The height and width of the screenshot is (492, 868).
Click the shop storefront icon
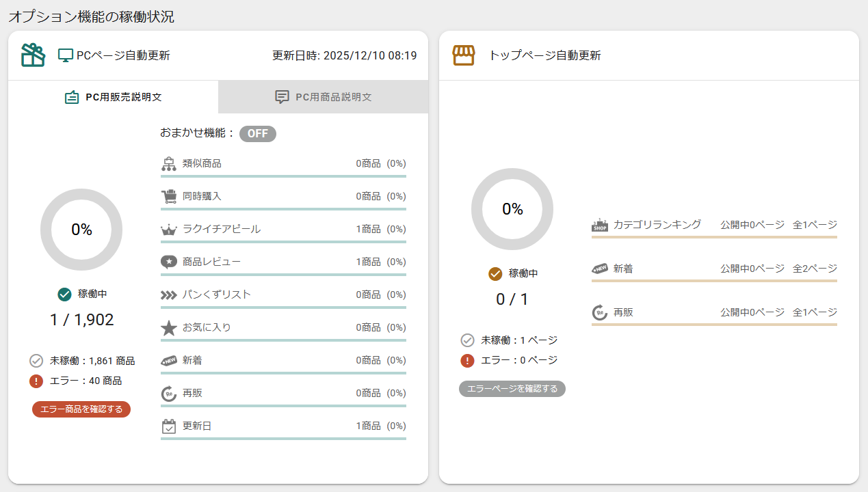coord(464,55)
